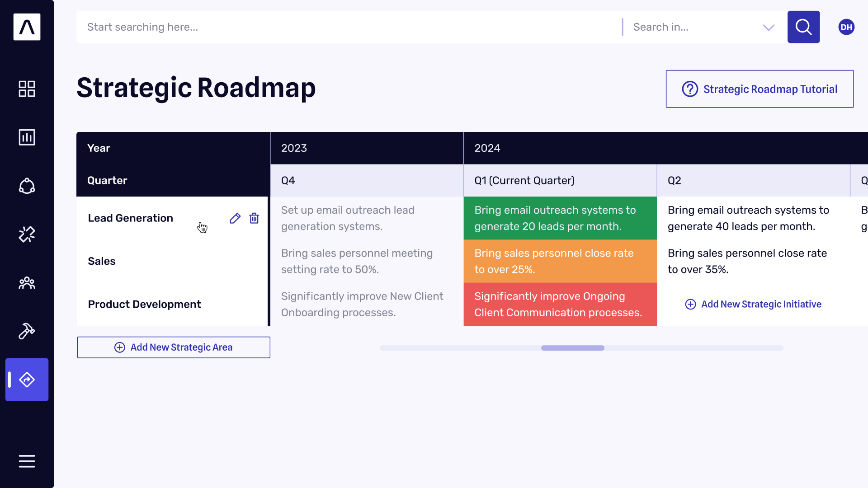
Task: Click the horizontal scrollbar in roadmap
Action: 572,348
